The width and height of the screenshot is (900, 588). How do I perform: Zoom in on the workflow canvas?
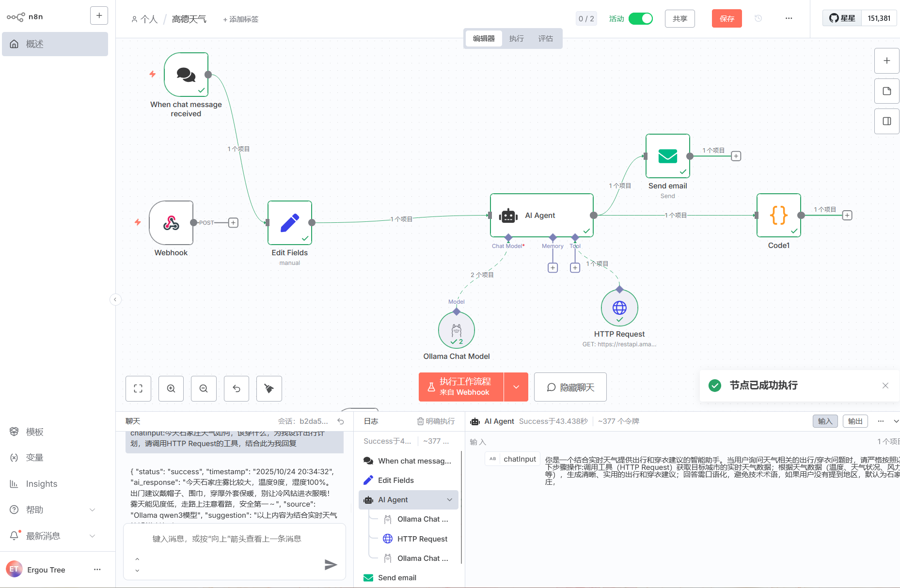tap(171, 388)
